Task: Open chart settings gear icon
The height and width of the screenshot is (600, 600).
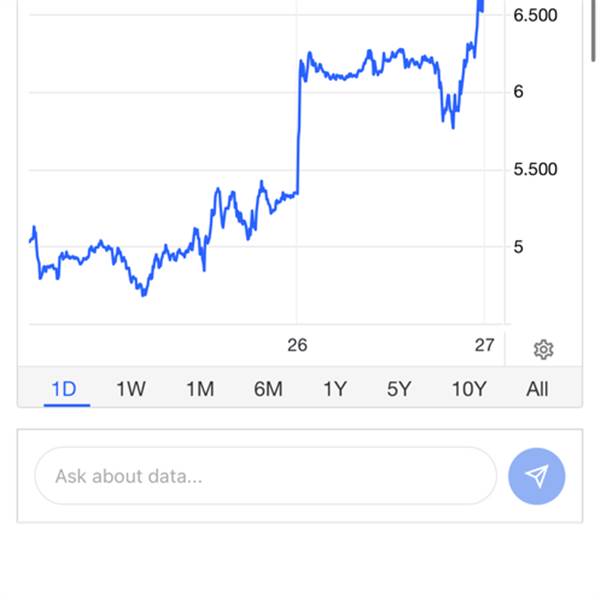Action: (x=543, y=349)
